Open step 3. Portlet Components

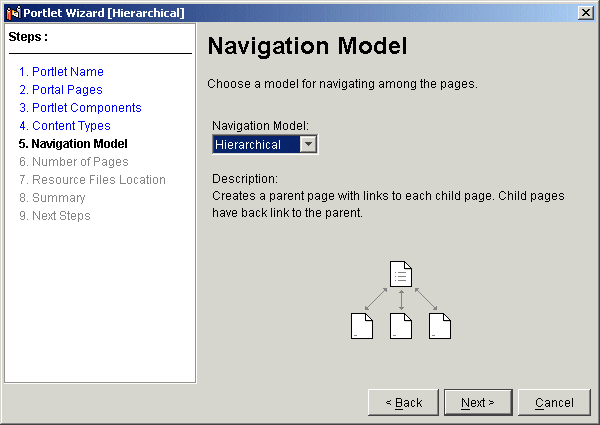[x=80, y=107]
